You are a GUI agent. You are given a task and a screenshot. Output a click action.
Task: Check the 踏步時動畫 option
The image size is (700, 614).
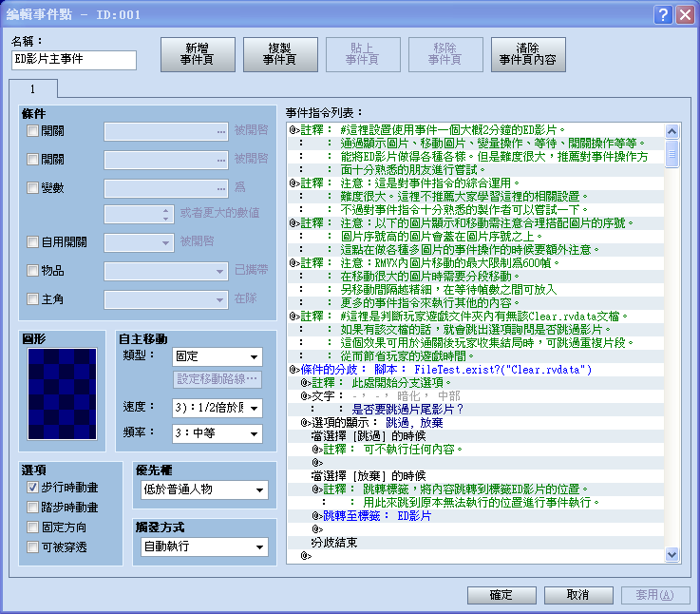tap(32, 508)
